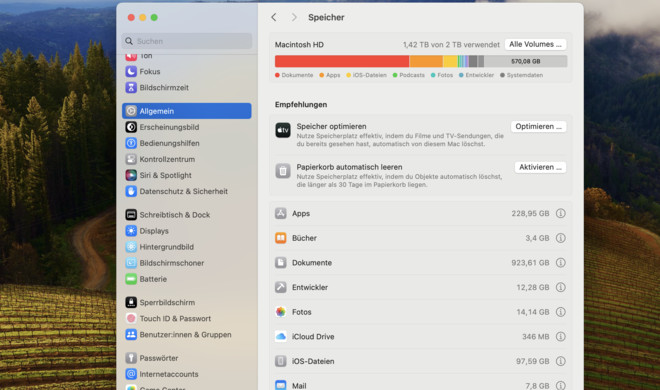The width and height of the screenshot is (660, 390).
Task: Go forward with the right chevron
Action: pyautogui.click(x=294, y=17)
